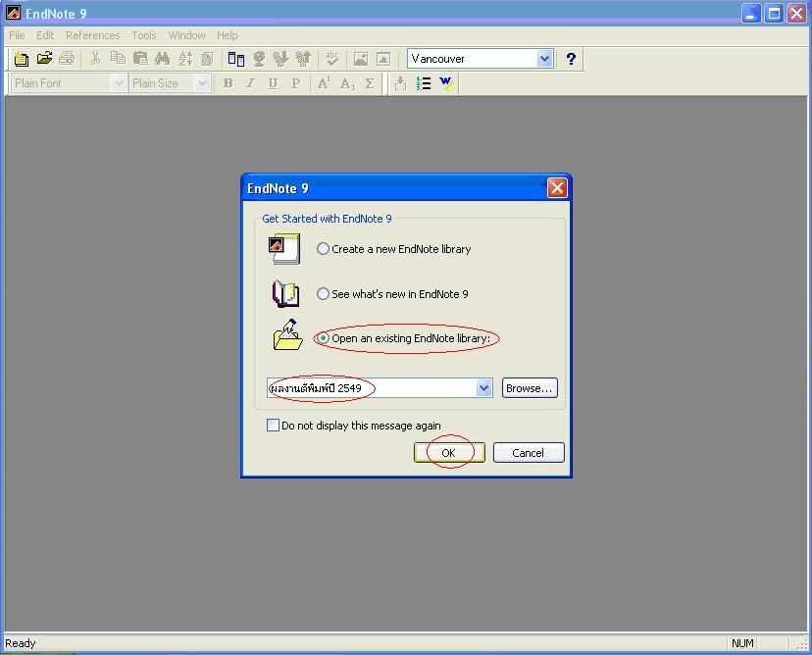Click the abc Spell Check icon
The width and height of the screenshot is (812, 655).
(331, 59)
